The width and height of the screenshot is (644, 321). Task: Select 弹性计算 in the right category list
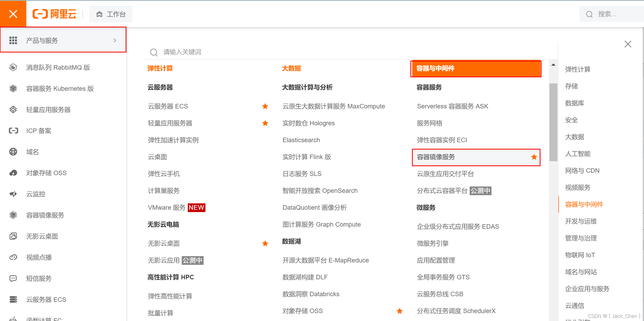[578, 69]
